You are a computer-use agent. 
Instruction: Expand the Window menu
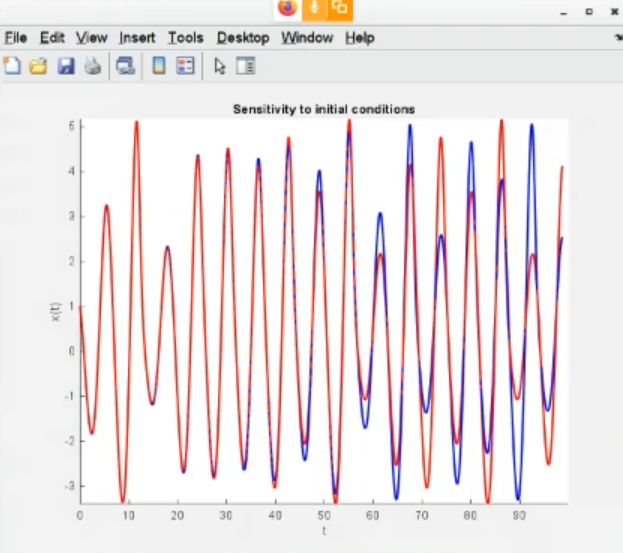point(307,38)
